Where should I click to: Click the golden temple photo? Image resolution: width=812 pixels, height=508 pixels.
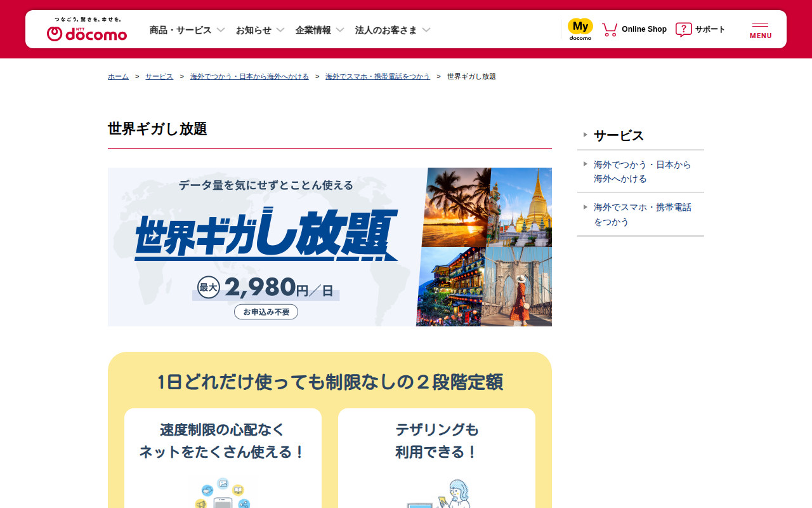tap(520, 207)
